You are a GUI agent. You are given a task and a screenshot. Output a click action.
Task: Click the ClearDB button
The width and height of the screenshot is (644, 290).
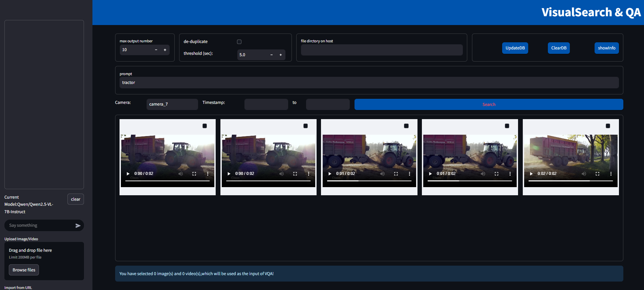pos(559,48)
